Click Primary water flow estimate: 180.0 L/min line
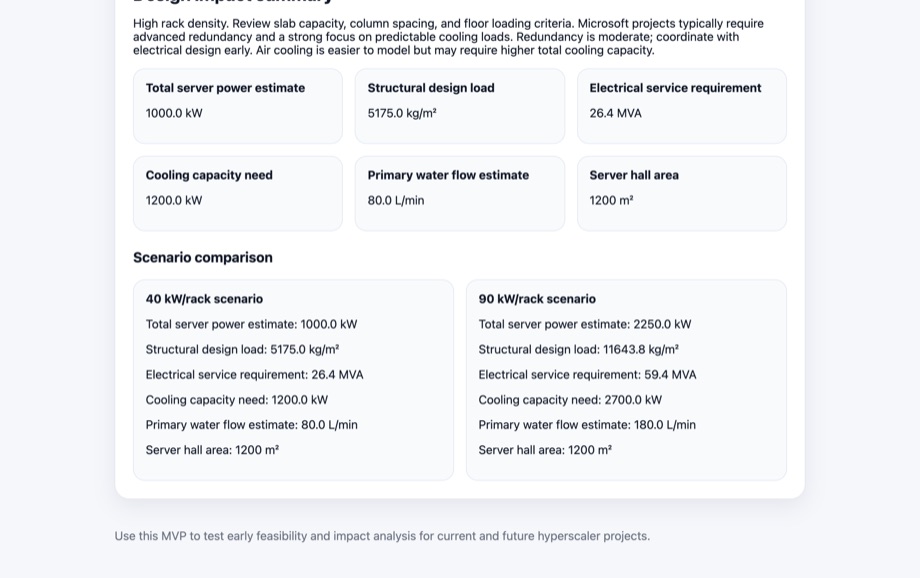Image resolution: width=920 pixels, height=578 pixels. click(587, 425)
